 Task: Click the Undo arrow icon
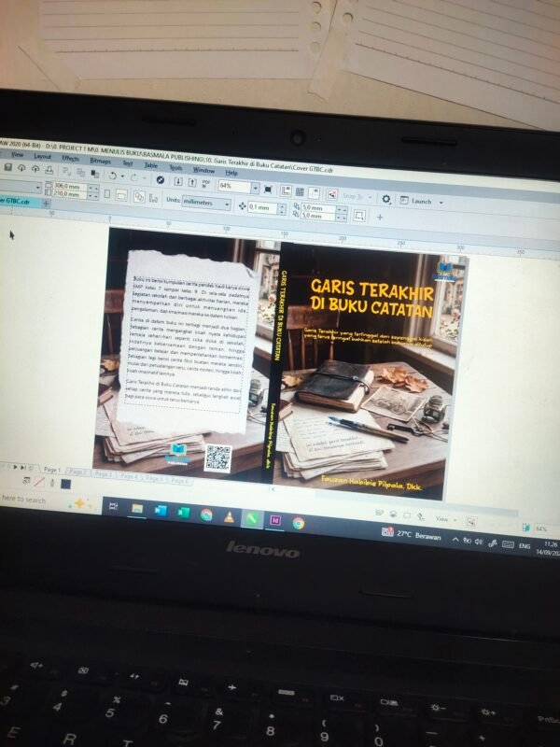pos(112,176)
